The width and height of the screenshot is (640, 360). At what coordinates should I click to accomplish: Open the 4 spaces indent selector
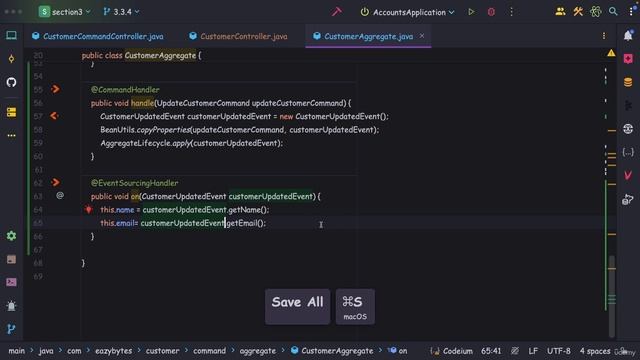[x=595, y=351]
